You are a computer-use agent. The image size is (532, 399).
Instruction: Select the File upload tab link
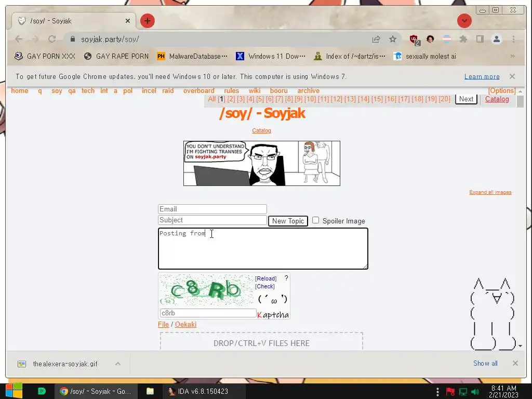[x=163, y=324]
